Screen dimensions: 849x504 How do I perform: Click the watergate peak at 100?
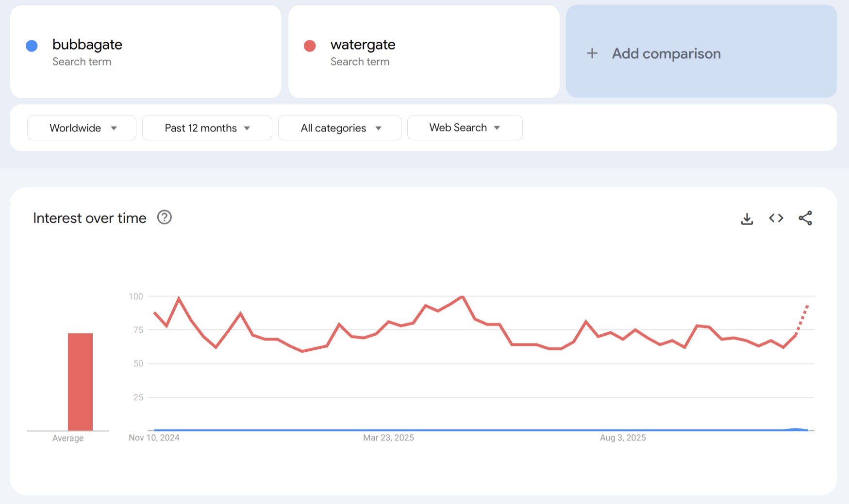pos(463,296)
